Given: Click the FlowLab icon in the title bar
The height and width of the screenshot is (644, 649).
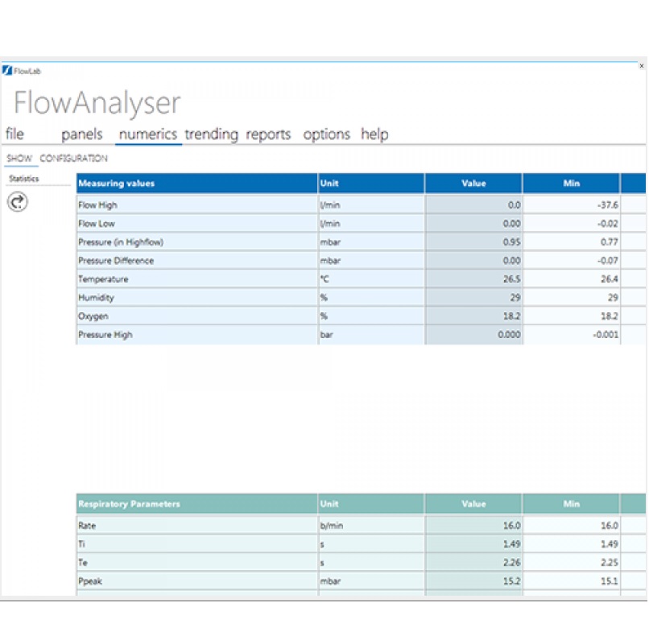Looking at the screenshot, I should coord(10,71).
